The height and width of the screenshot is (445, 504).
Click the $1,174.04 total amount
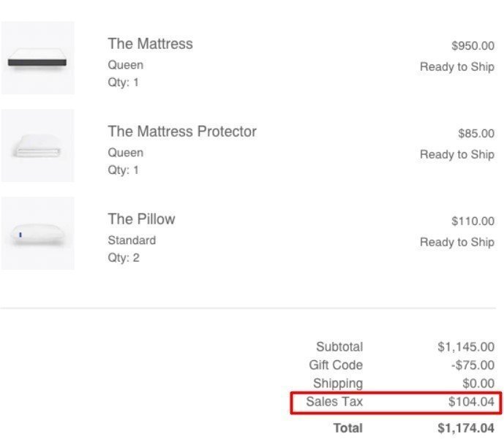tap(465, 428)
